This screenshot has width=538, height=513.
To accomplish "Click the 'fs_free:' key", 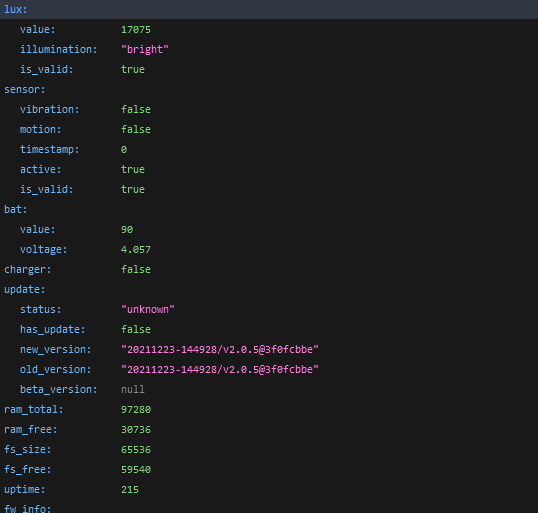I will [27, 469].
